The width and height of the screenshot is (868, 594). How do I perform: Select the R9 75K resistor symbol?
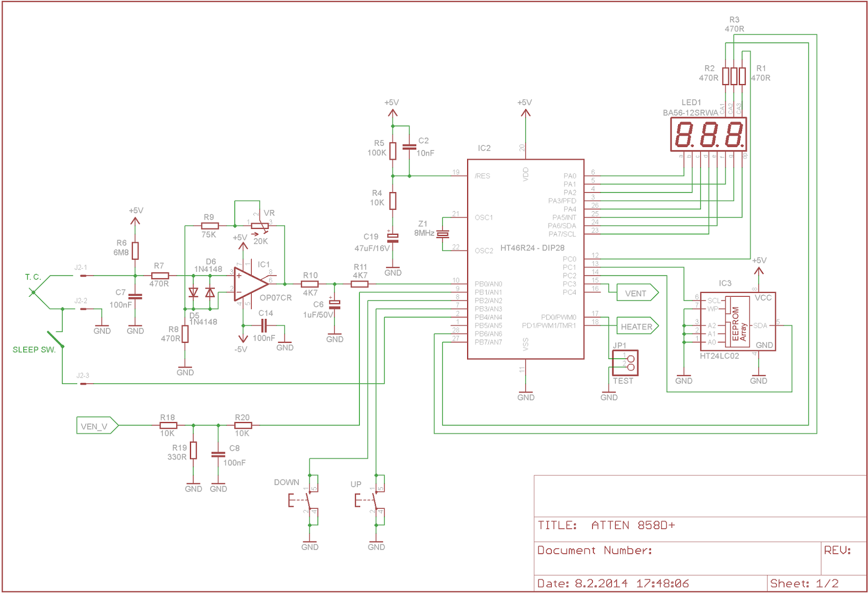click(x=210, y=226)
